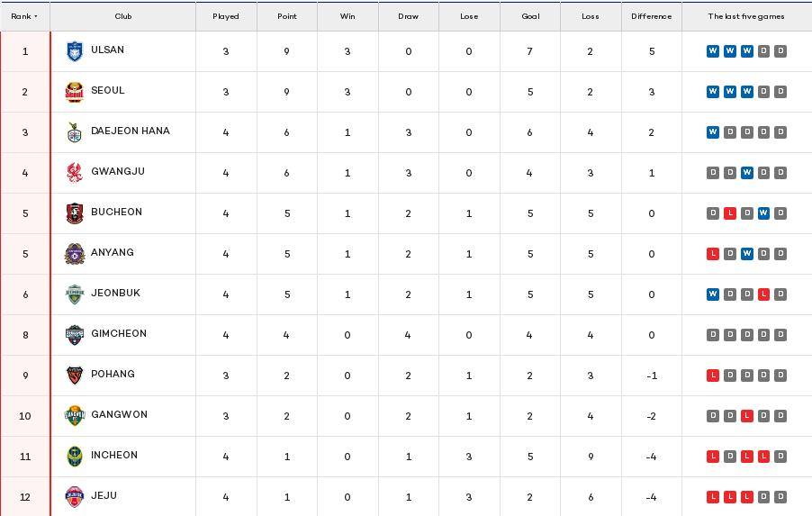812x516 pixels.
Task: Open the ULSAN club name link
Action: pos(107,50)
